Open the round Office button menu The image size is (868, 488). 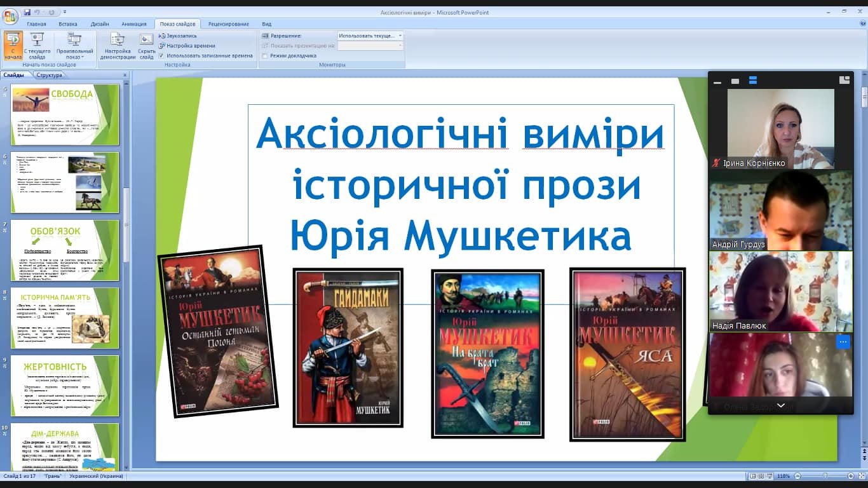11,17
